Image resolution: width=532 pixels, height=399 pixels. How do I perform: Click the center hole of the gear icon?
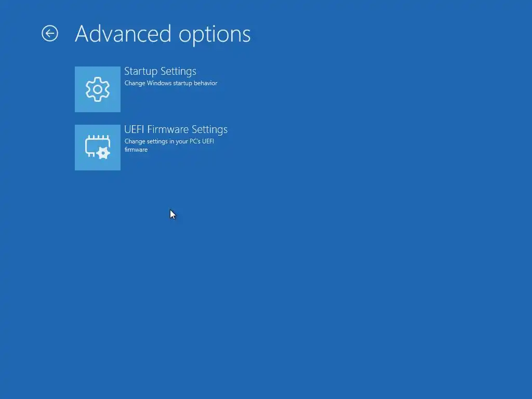(x=98, y=89)
